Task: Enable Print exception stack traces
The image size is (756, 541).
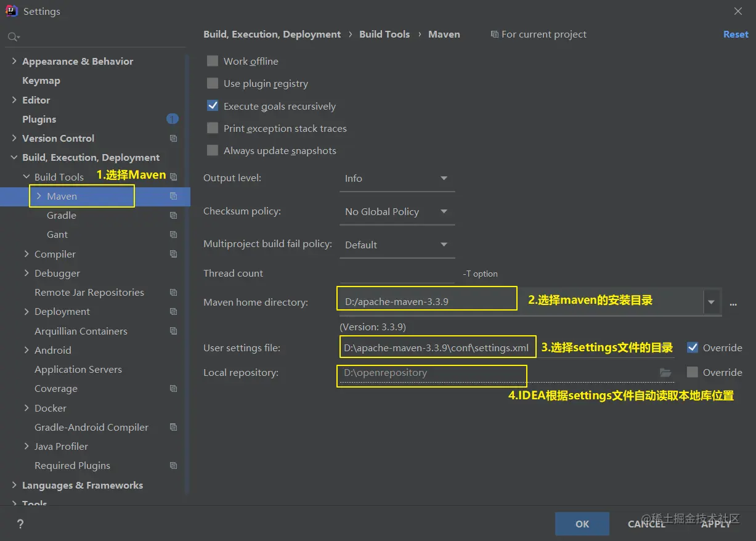Action: tap(213, 128)
